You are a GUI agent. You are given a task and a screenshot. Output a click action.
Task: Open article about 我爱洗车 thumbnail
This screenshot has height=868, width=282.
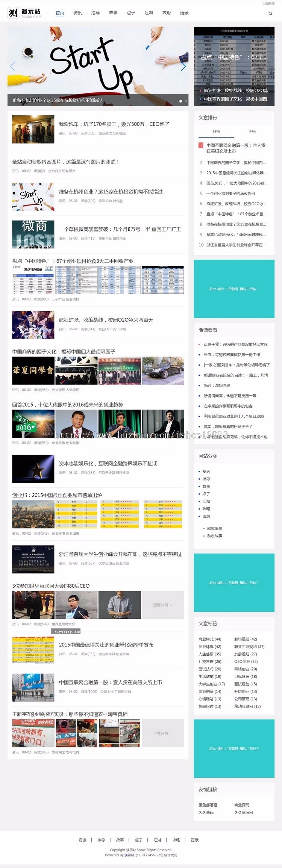33,129
